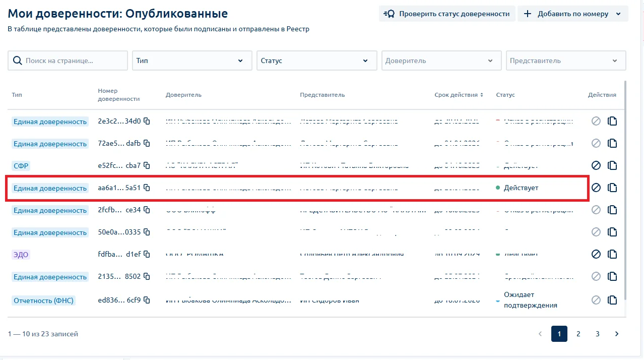Copy the number 2135…8502 via its icon
This screenshot has width=644, height=360.
click(147, 276)
